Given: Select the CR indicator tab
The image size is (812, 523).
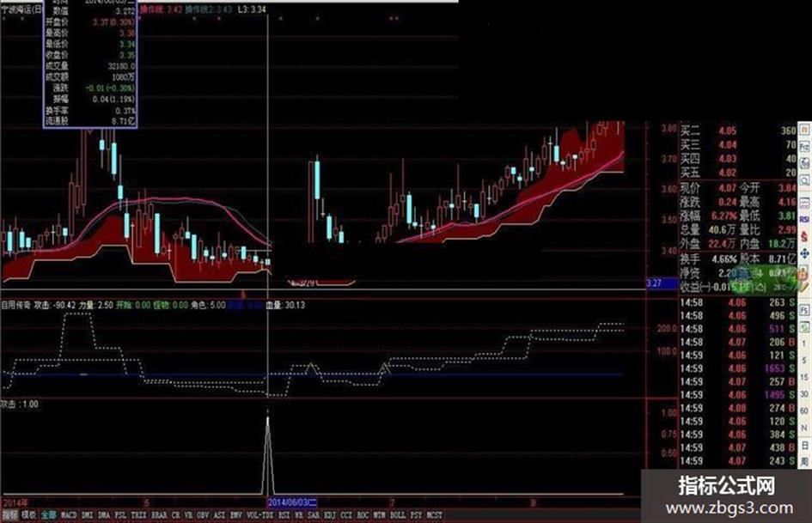Looking at the screenshot, I should pyautogui.click(x=176, y=514).
